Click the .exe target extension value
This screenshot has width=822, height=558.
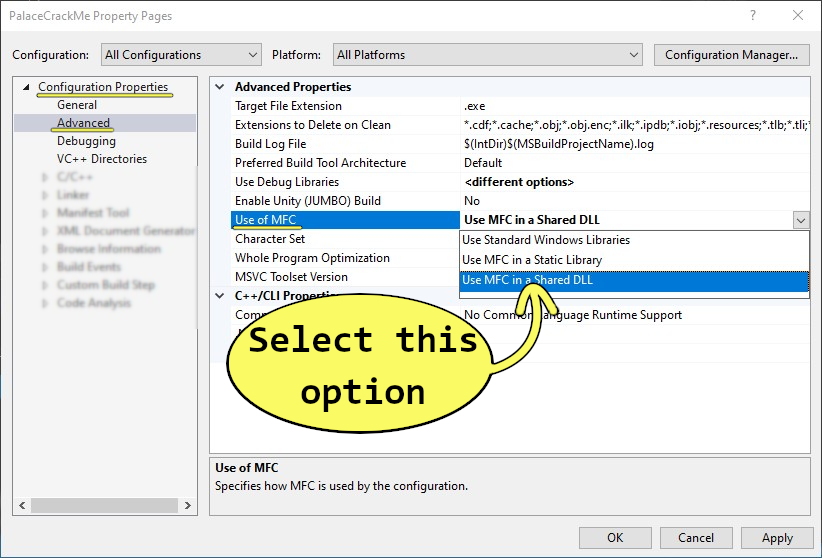474,106
